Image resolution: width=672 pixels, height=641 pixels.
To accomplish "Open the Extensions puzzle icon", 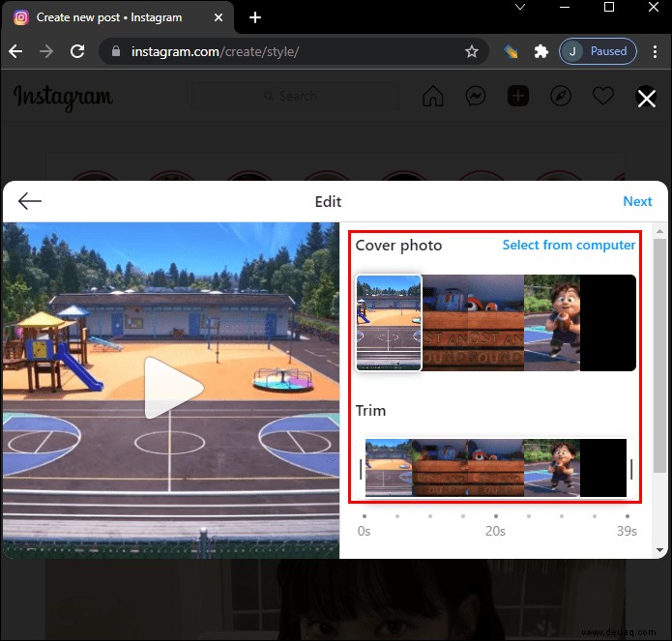I will (541, 51).
